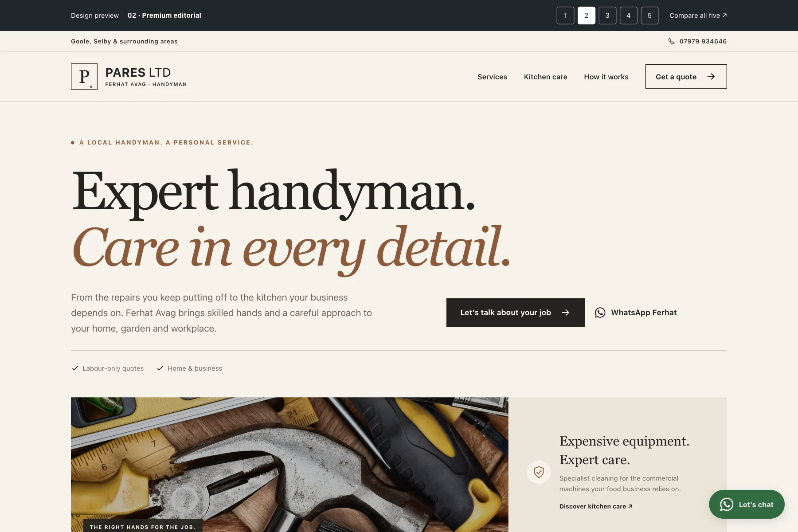Click '02 · Premium editorial' label

[164, 16]
